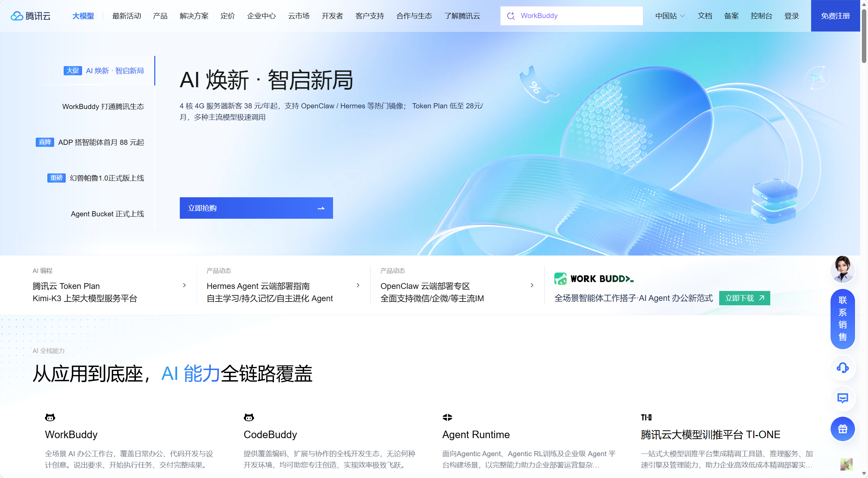
Task: Open the 控制台 link
Action: [x=761, y=16]
